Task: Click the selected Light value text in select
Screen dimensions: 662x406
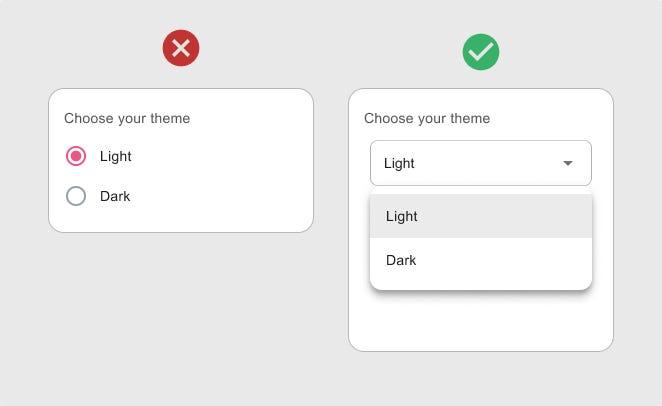Action: [x=399, y=163]
